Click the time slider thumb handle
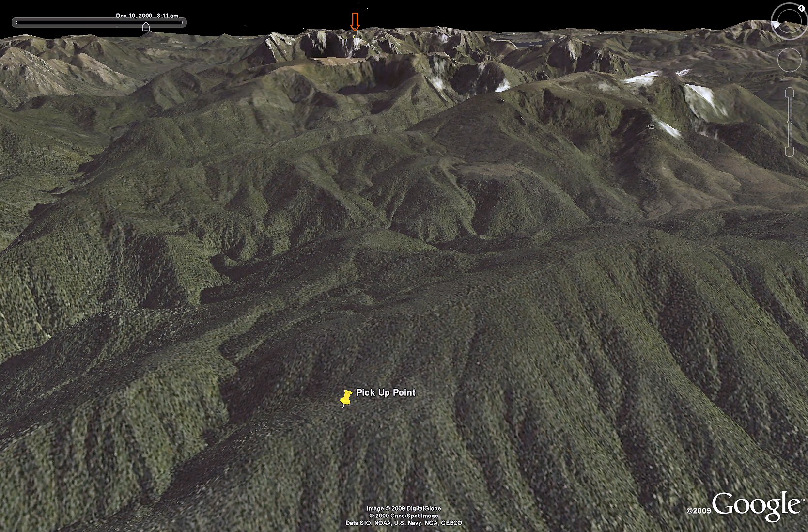The width and height of the screenshot is (808, 532). click(x=146, y=27)
